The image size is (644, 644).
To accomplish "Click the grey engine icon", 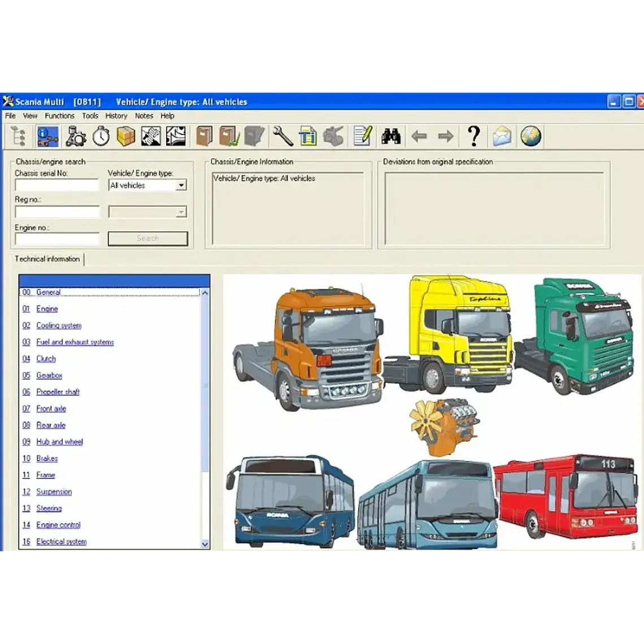I will pyautogui.click(x=333, y=136).
